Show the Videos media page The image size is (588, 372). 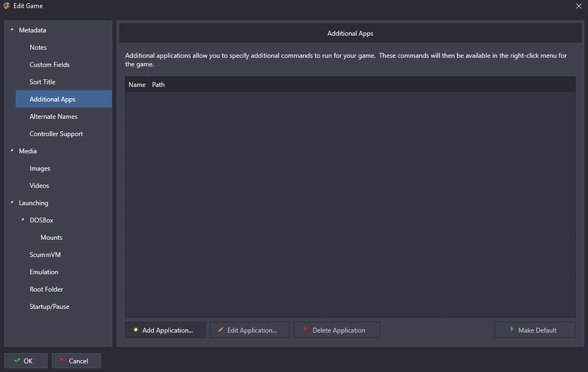click(x=39, y=186)
